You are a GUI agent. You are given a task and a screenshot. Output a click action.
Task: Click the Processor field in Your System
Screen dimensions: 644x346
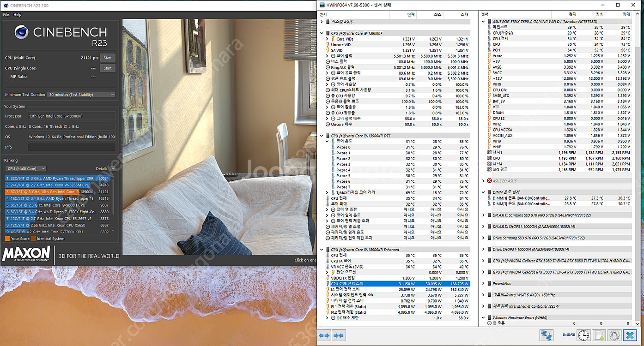point(72,116)
